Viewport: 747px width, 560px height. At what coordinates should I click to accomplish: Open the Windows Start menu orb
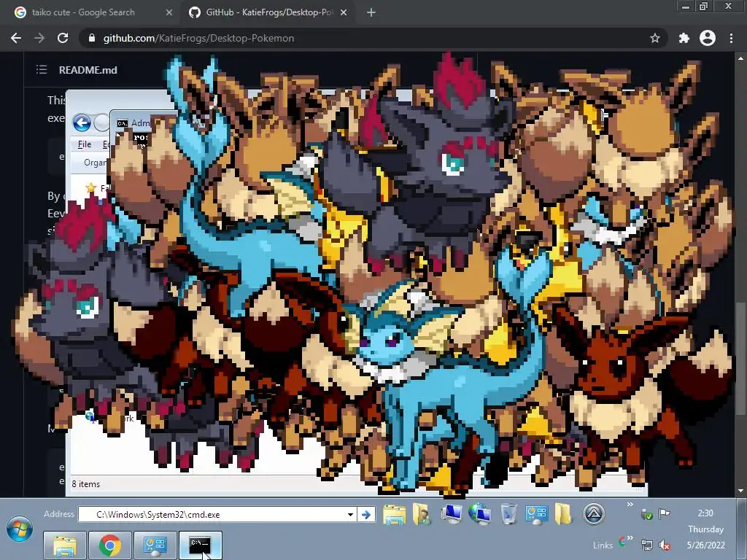point(20,529)
